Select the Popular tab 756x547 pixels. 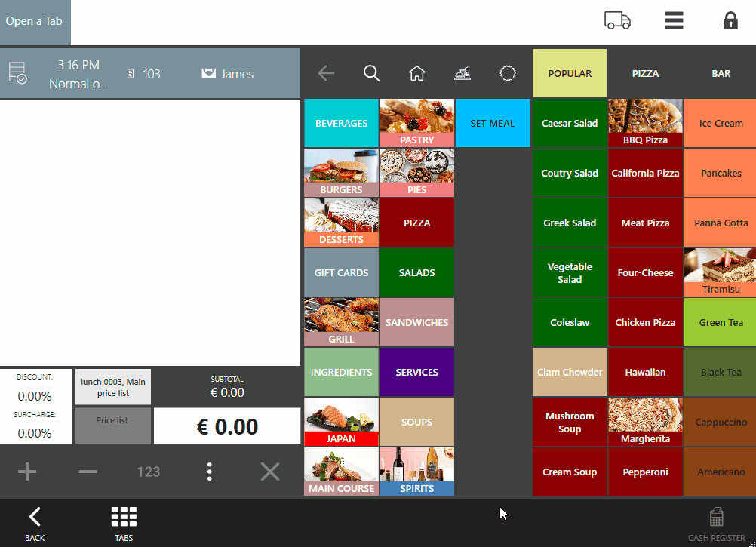pos(570,74)
